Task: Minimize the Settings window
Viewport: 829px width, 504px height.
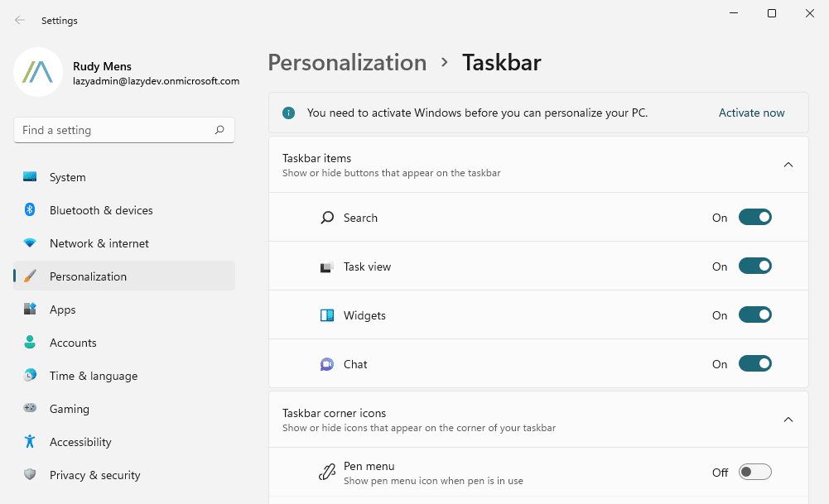Action: coord(734,13)
